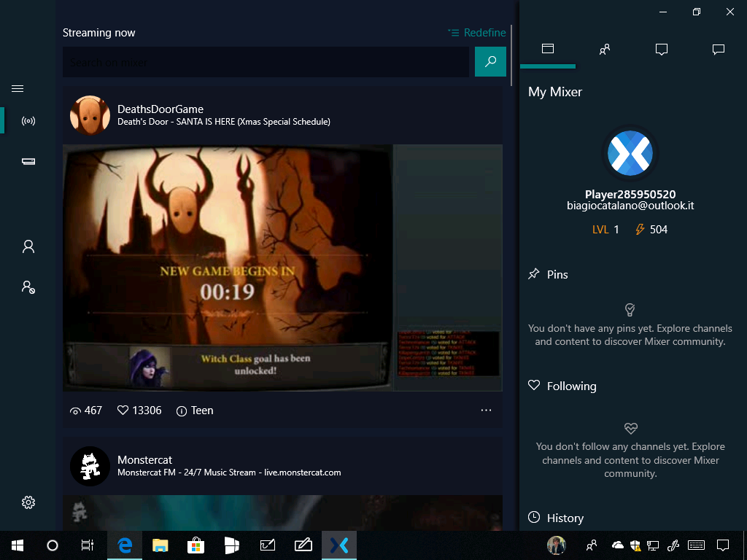Open the Pins section heading

(557, 275)
